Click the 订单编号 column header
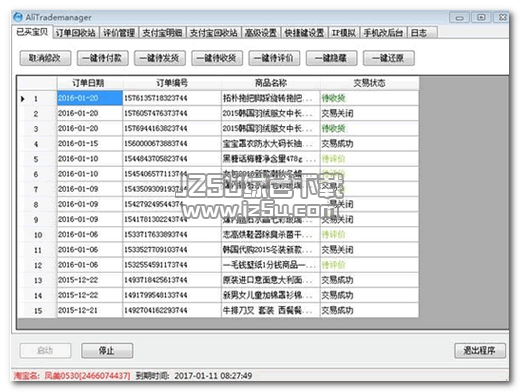The height and width of the screenshot is (392, 520). [172, 83]
